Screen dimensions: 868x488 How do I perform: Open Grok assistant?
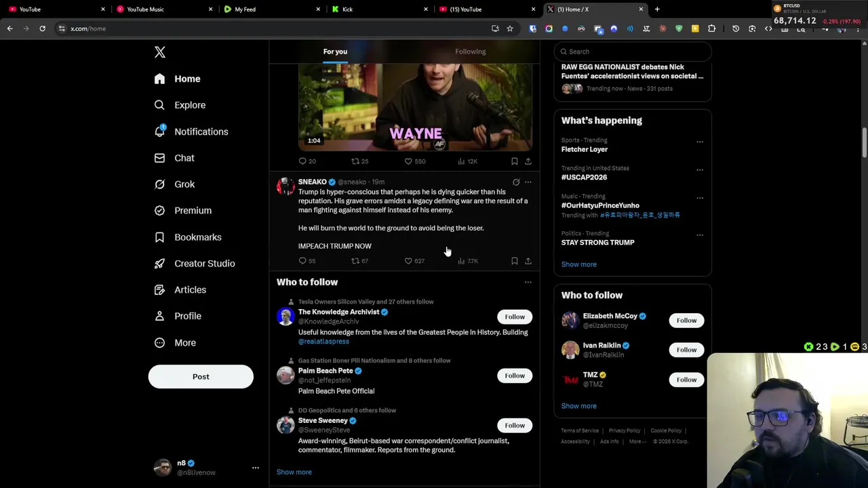174,184
